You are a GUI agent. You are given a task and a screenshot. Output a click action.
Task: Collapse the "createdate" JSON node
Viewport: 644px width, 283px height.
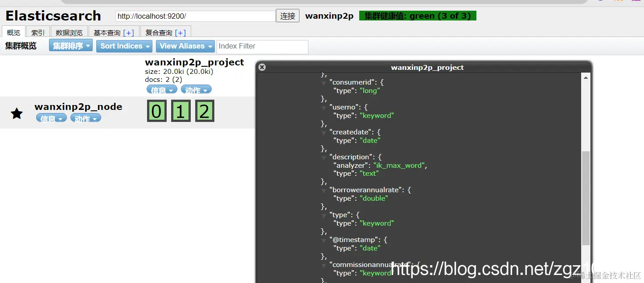[324, 133]
